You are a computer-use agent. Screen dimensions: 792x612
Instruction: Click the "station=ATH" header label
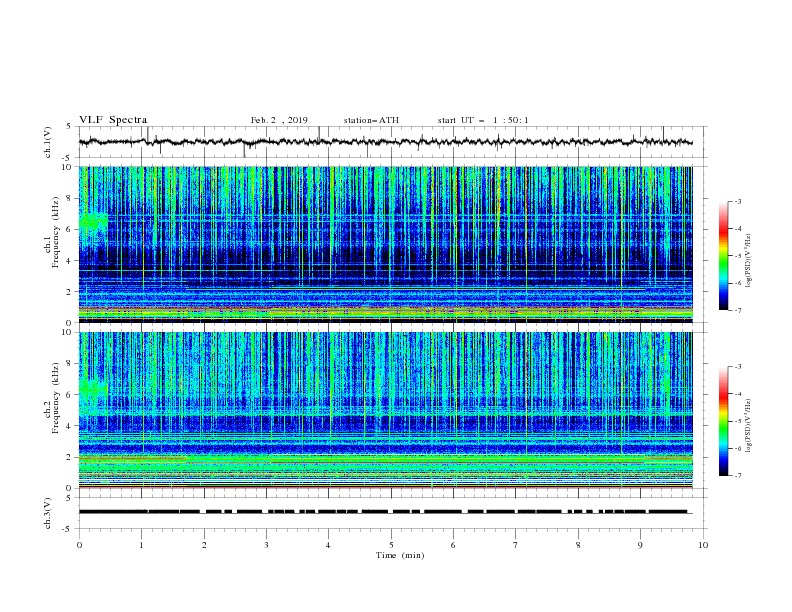pyautogui.click(x=371, y=121)
